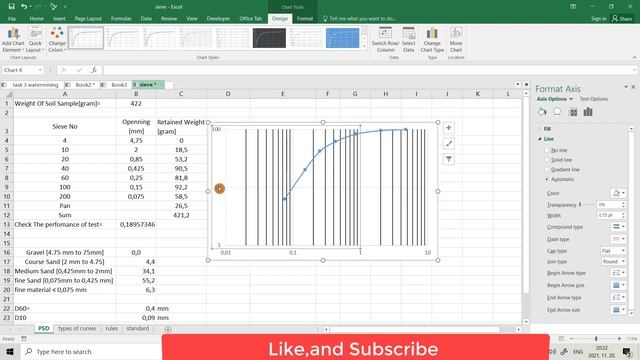Open the standard sheet tab
The image size is (640, 360).
[138, 328]
